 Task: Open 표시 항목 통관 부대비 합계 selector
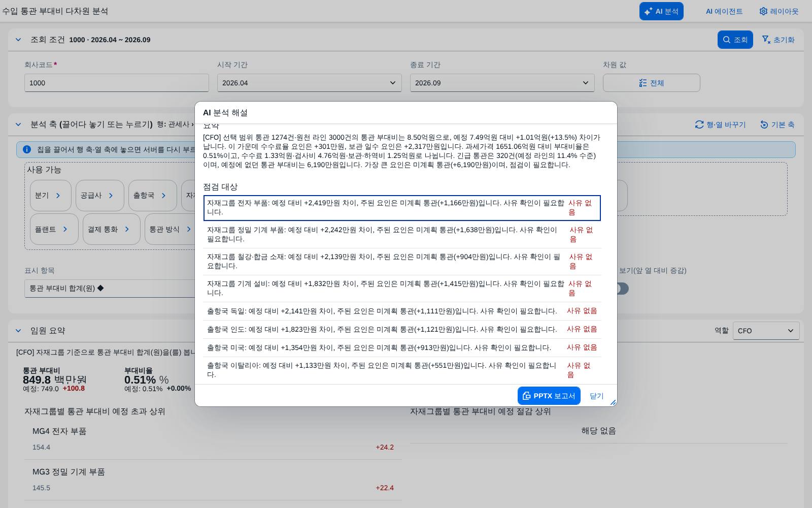coord(110,288)
